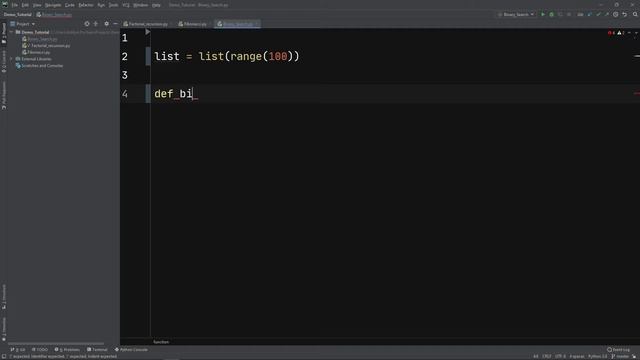Open Search Everywhere magnifier icon
The image size is (640, 360).
coord(635,14)
